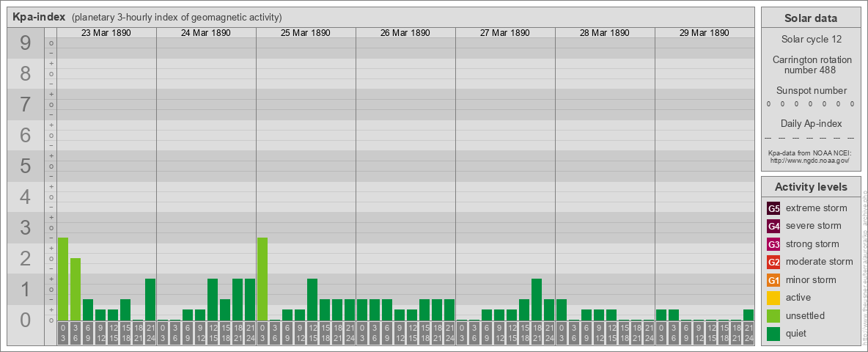Viewport: 868px width, 352px height.
Task: Click the Kp scale value 1
Action: (x=26, y=289)
